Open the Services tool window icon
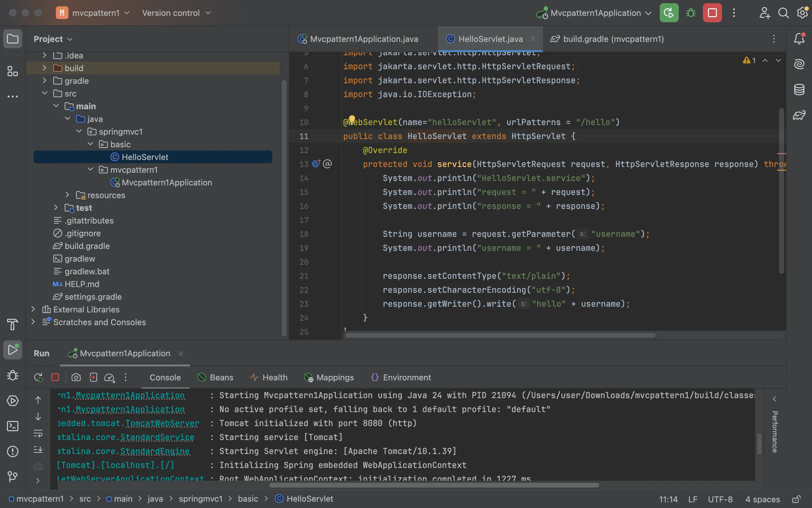 [13, 401]
